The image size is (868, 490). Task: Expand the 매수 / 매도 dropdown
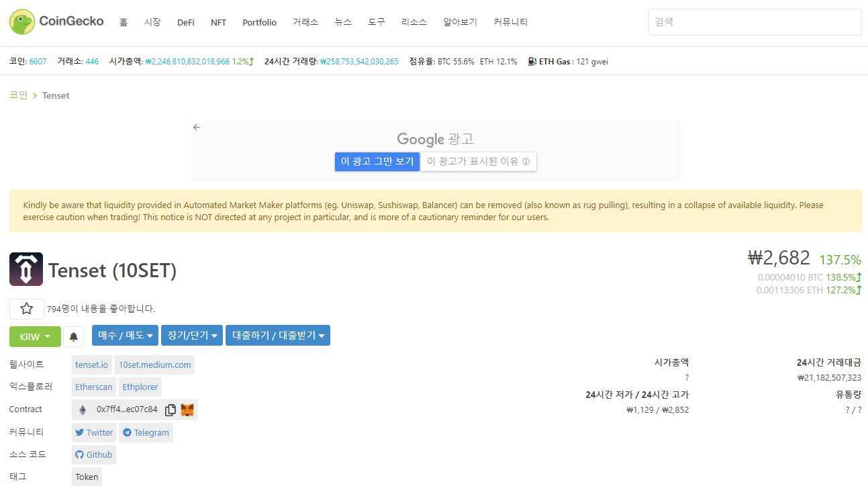(126, 336)
